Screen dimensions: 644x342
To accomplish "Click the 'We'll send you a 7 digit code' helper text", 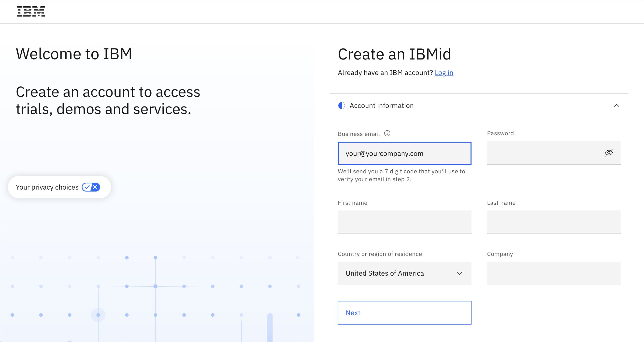I will tap(401, 175).
